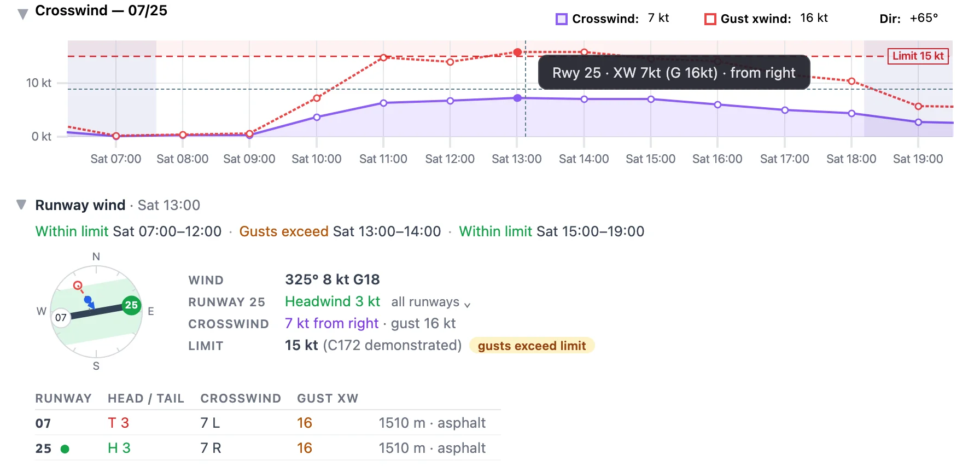Click the "gusts exceed limit" warning badge
Image resolution: width=980 pixels, height=466 pixels.
tap(532, 346)
